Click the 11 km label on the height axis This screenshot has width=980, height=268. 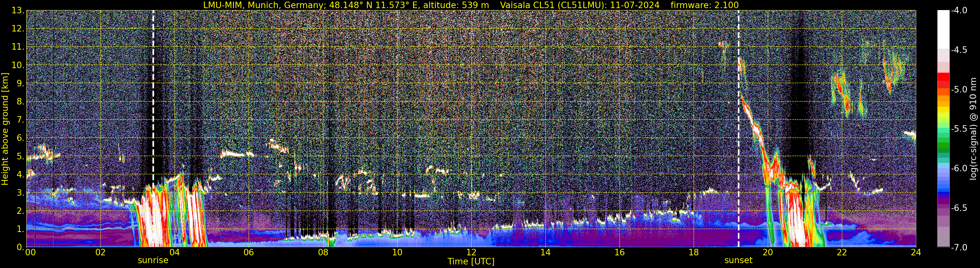[18, 47]
